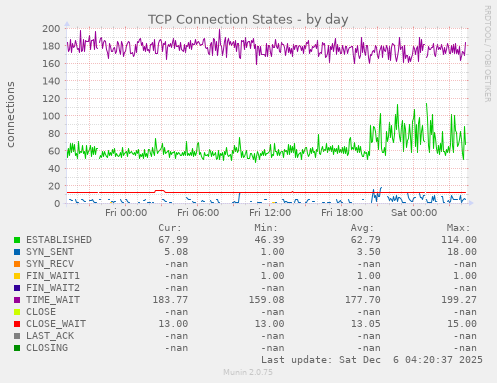The image size is (497, 383).
Task: Click SYN_SENT current value 5.08
Action: (x=176, y=252)
